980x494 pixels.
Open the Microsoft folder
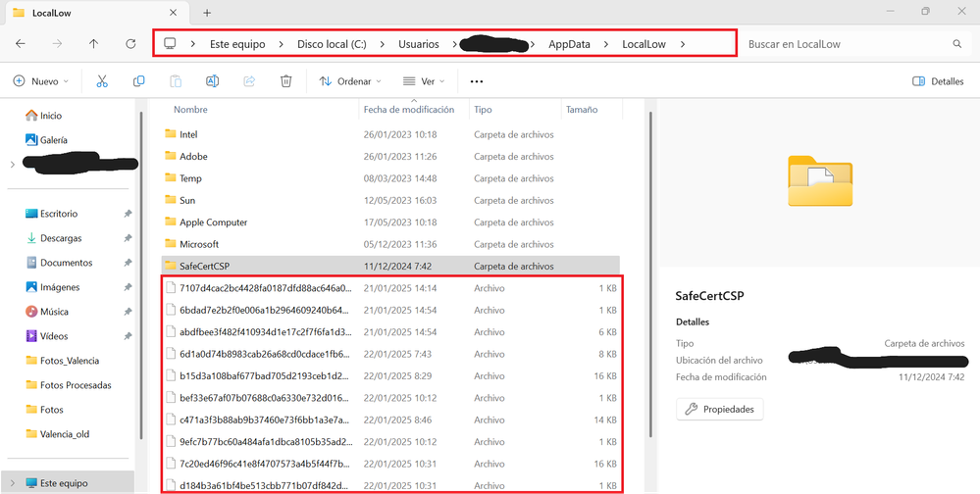point(198,244)
